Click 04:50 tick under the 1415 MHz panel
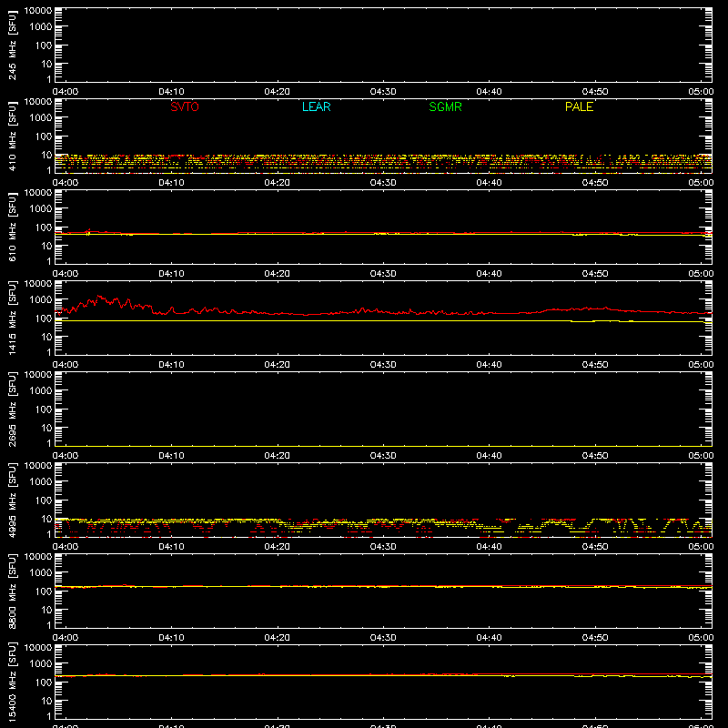728x728 pixels. tap(595, 365)
